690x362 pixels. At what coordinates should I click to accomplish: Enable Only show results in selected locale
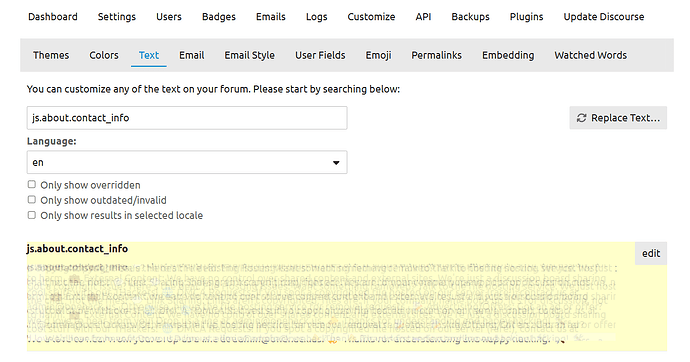pos(32,215)
